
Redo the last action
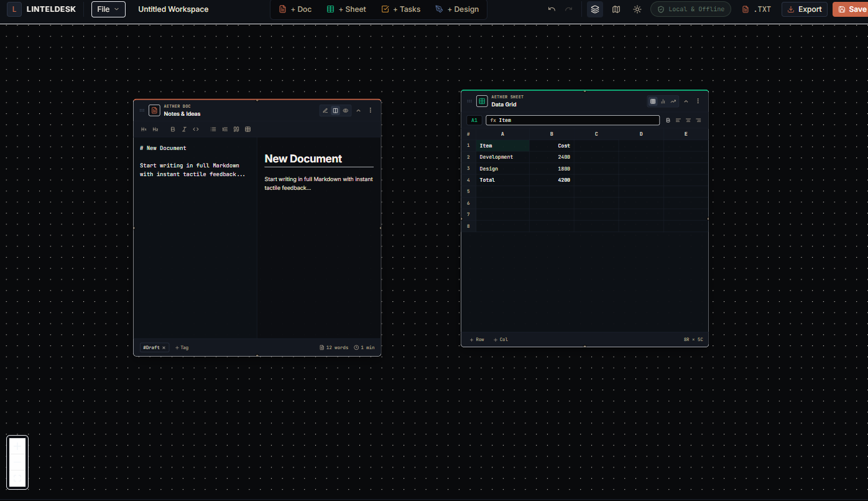(568, 9)
